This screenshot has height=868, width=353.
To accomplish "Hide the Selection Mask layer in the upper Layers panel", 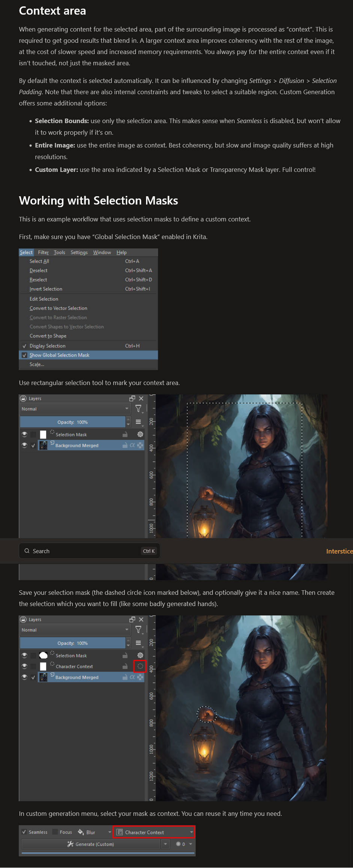I will click(x=24, y=435).
